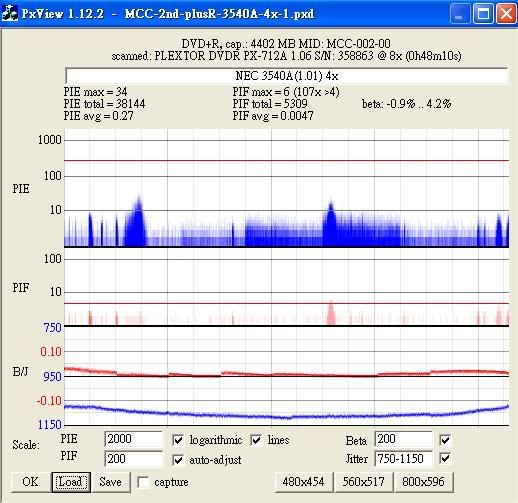Enable the capture checkbox
Image resolution: width=518 pixels, height=503 pixels.
[143, 482]
